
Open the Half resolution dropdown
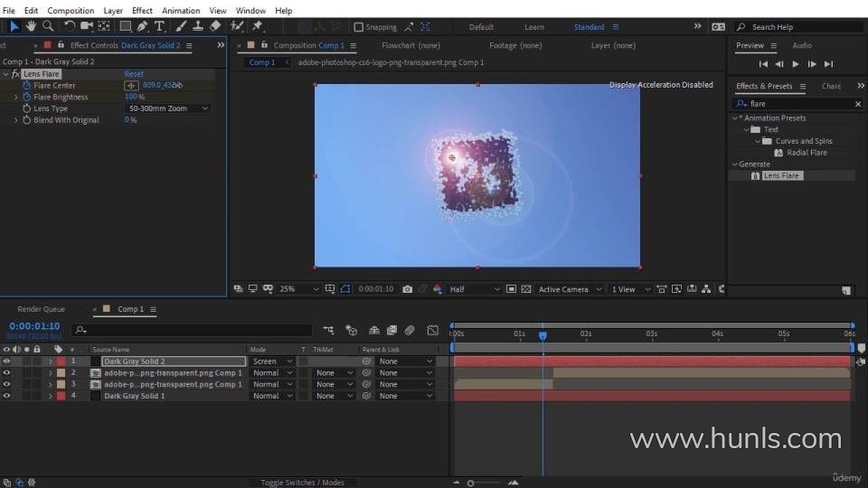(x=475, y=289)
